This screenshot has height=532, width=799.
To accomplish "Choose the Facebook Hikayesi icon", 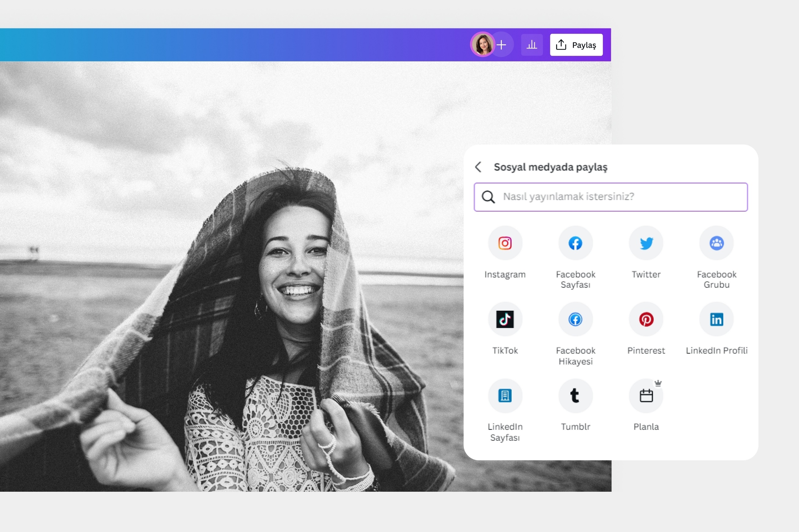I will coord(575,319).
